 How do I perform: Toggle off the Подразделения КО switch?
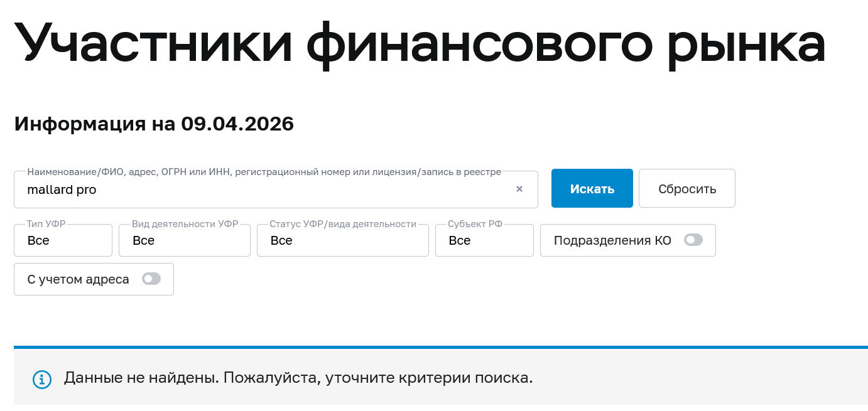(693, 240)
